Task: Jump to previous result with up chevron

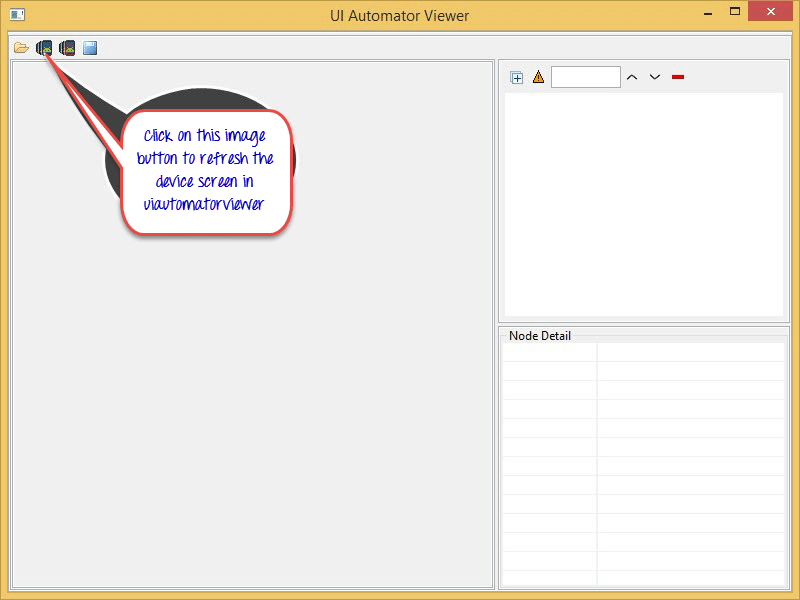Action: point(632,77)
